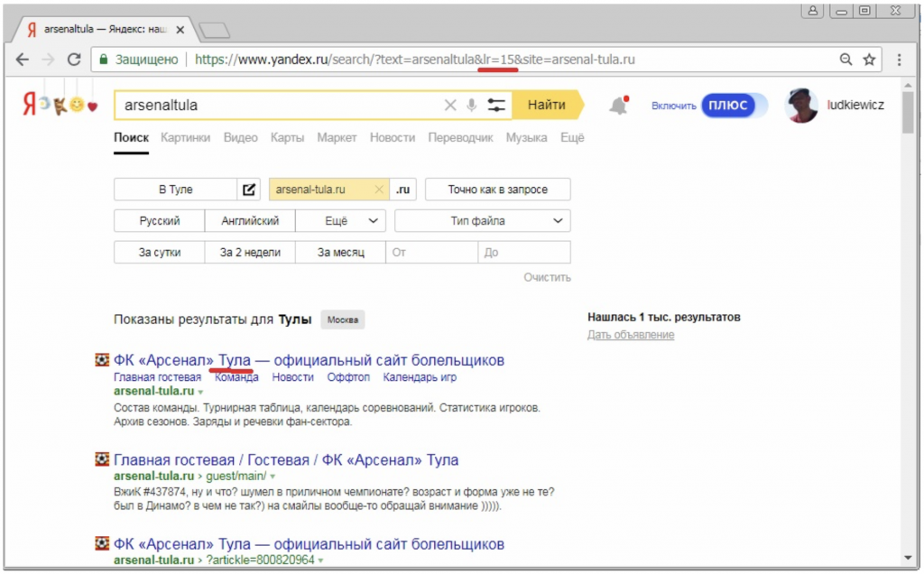Open the zoom magnifier icon in address bar
Screen dimensions: 924x574
click(845, 59)
